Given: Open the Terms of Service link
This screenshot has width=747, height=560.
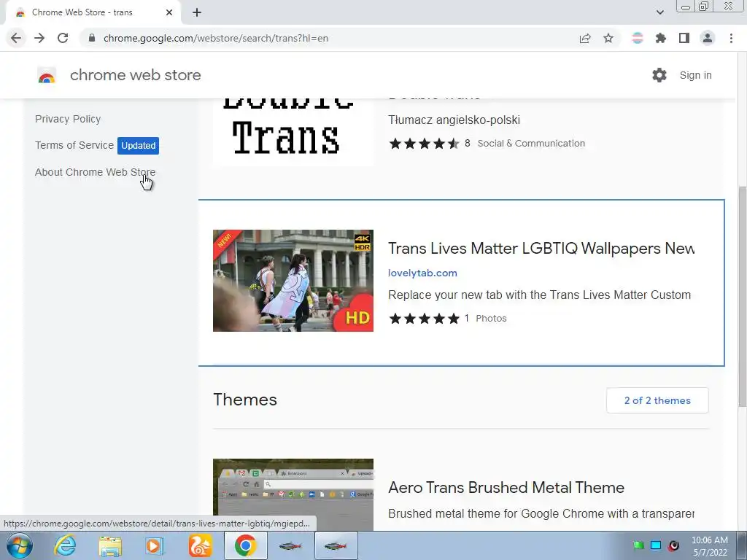Looking at the screenshot, I should point(74,145).
